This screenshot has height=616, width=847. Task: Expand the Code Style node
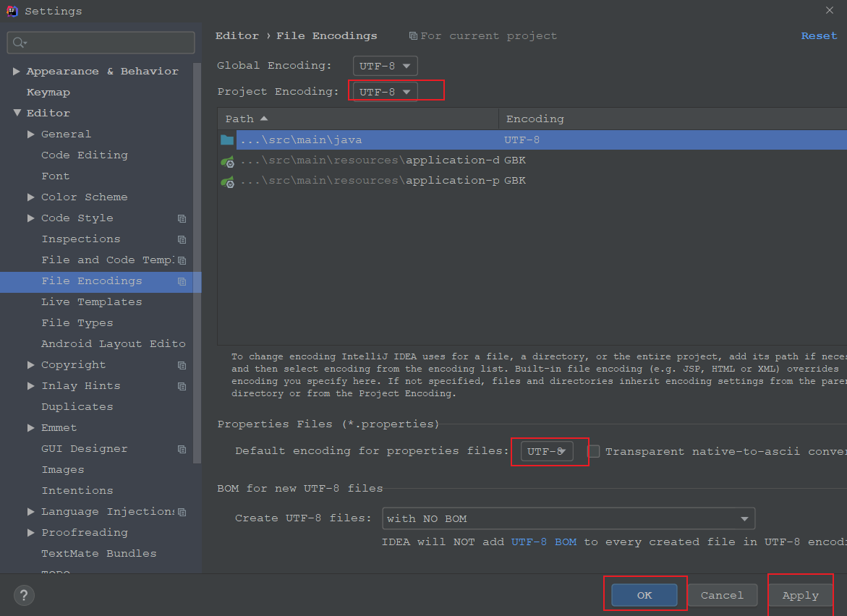(31, 218)
